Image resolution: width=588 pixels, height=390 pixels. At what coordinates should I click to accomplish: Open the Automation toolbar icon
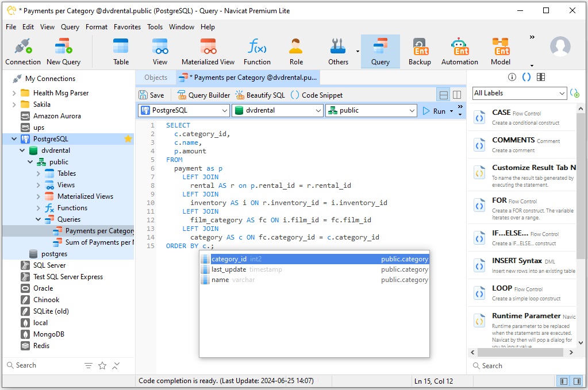click(x=460, y=52)
